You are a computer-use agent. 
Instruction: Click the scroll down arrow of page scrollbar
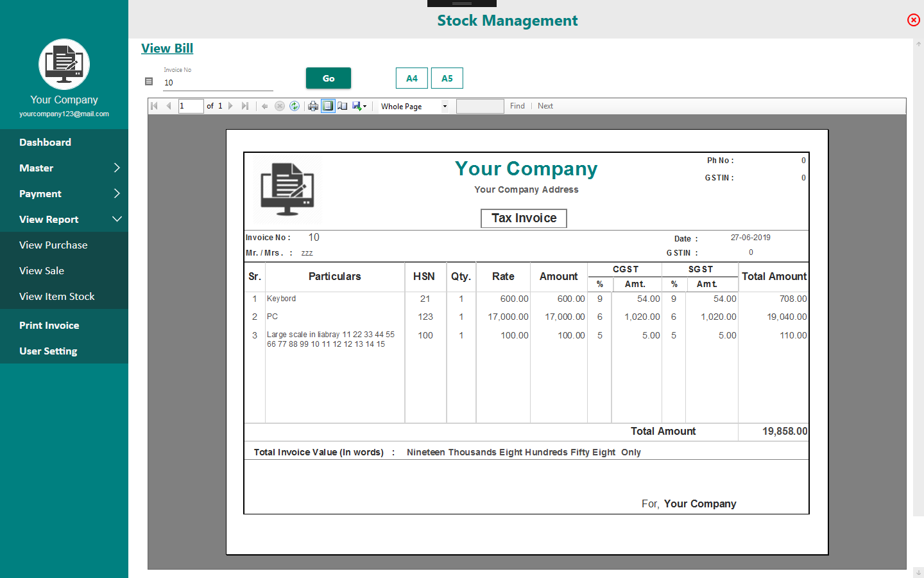(918, 572)
